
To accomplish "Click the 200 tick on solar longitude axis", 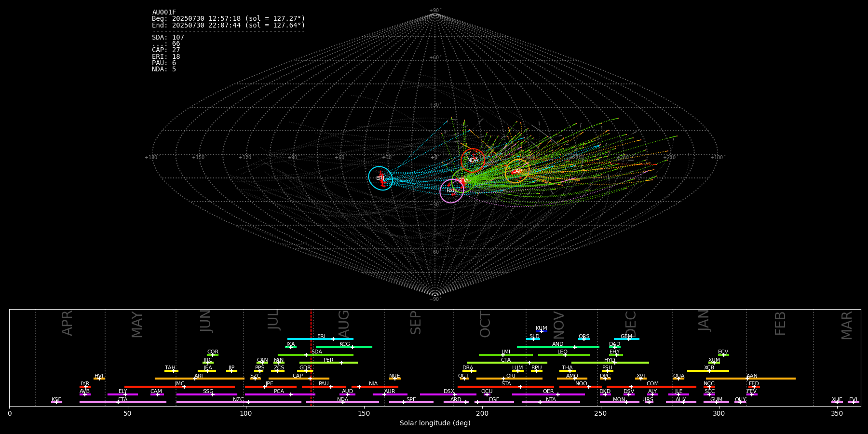I will (482, 413).
